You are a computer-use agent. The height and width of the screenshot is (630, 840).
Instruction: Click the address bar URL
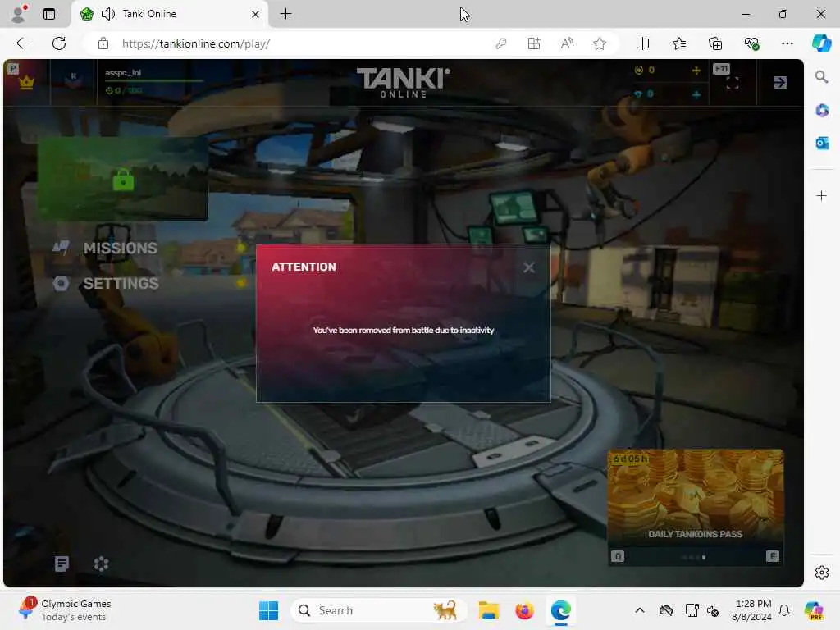pyautogui.click(x=196, y=44)
